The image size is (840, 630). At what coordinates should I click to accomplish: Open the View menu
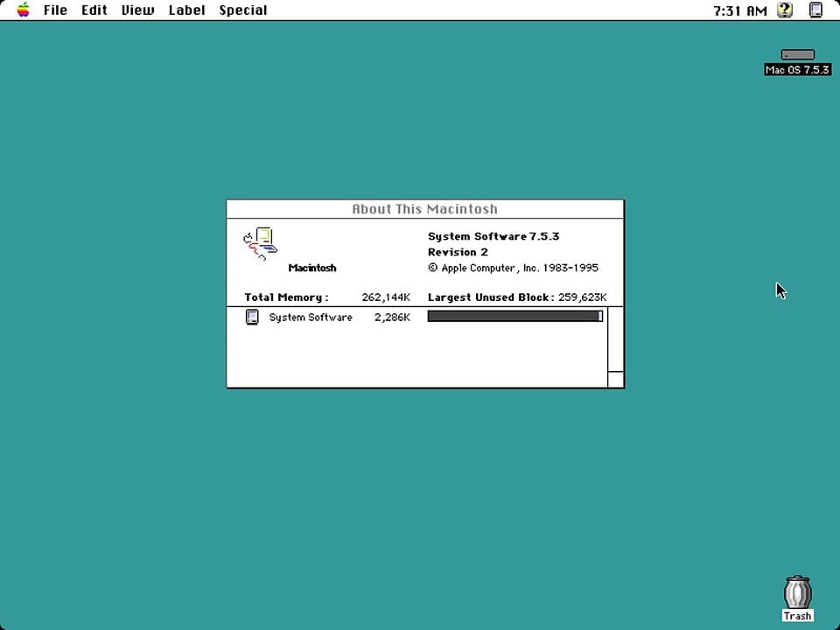coord(137,10)
